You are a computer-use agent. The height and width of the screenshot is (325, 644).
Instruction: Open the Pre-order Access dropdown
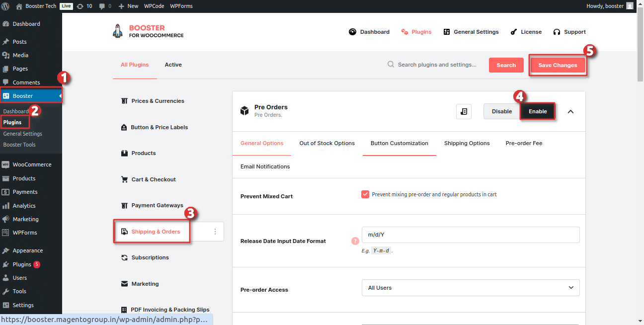tap(470, 288)
